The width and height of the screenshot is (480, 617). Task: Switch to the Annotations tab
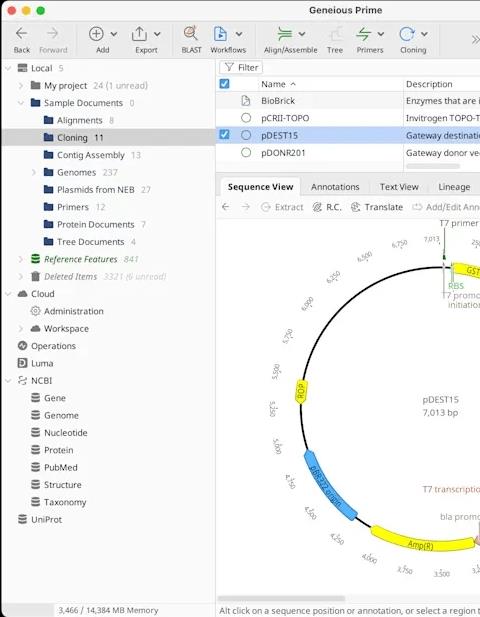(335, 187)
